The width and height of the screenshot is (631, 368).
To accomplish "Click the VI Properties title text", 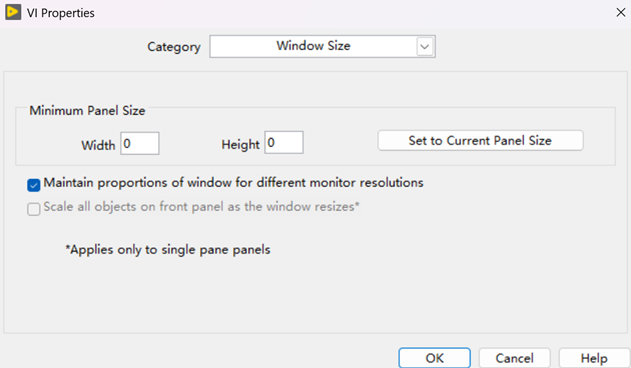I will pos(61,13).
